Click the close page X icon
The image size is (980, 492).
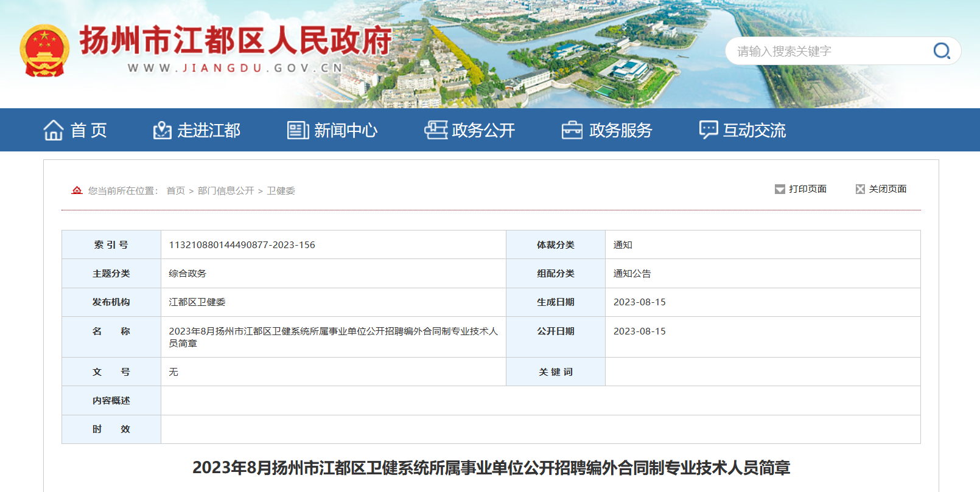(860, 189)
